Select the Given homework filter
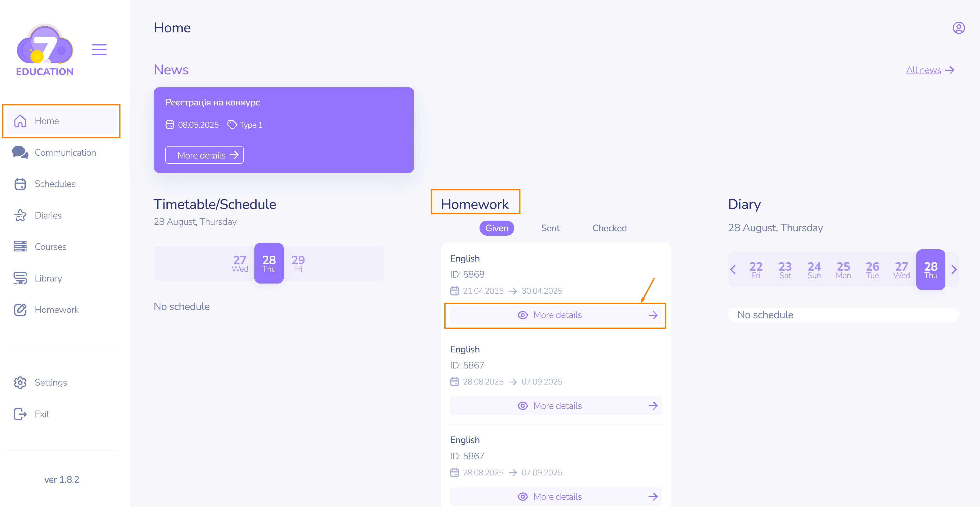Screen dimensions: 980x507 pos(496,228)
